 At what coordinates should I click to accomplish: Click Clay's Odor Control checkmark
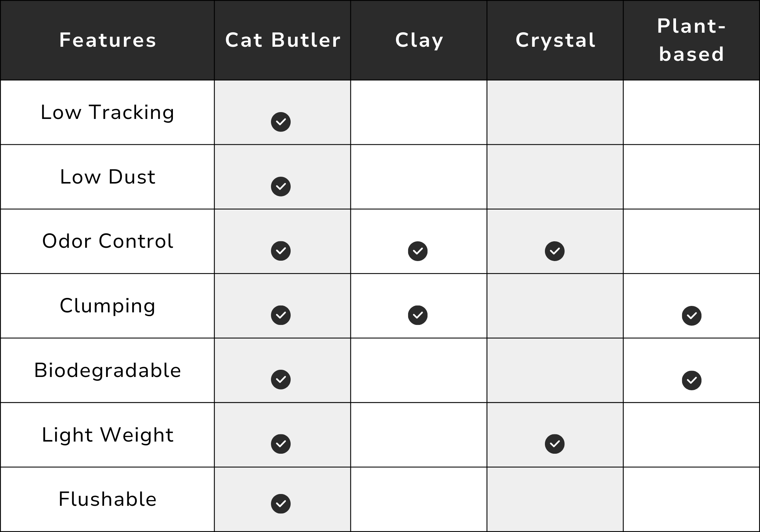[418, 251]
